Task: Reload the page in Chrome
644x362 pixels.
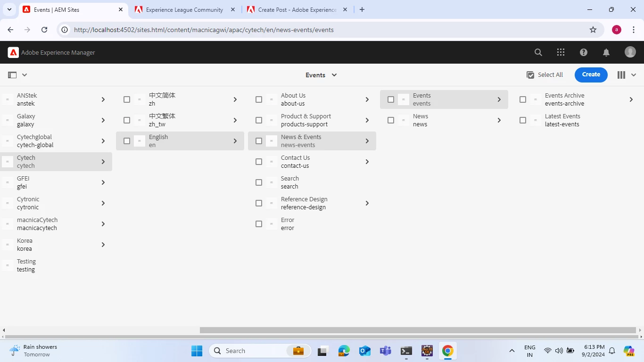Action: tap(44, 30)
